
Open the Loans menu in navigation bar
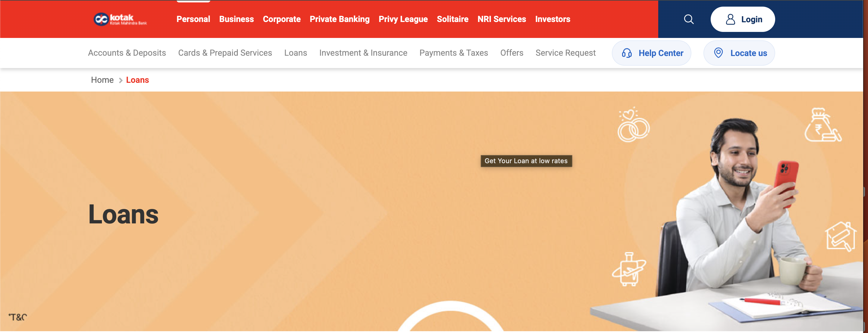(295, 53)
